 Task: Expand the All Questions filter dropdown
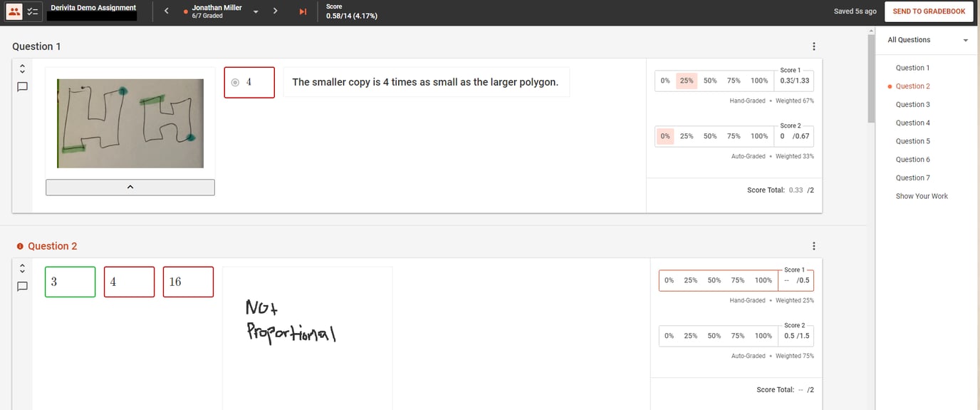coord(928,40)
